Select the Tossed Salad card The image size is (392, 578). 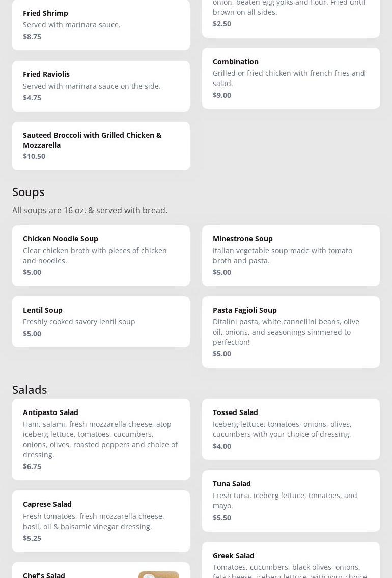(x=291, y=429)
